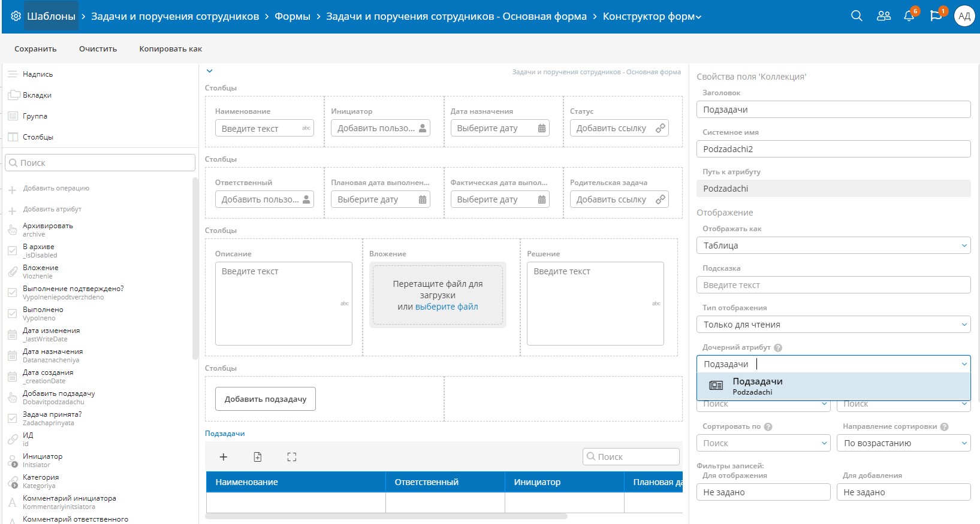Click Подсказка input field
This screenshot has width=980, height=524.
833,285
